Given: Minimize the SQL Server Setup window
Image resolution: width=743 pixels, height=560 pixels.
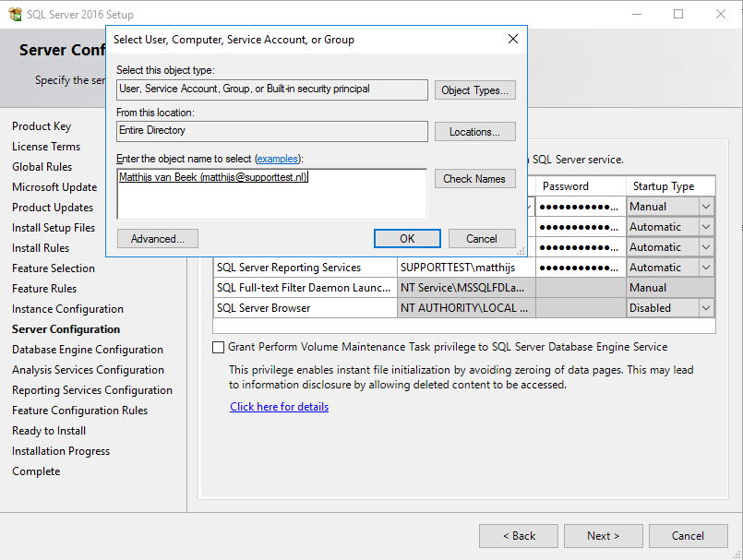Looking at the screenshot, I should pyautogui.click(x=636, y=14).
